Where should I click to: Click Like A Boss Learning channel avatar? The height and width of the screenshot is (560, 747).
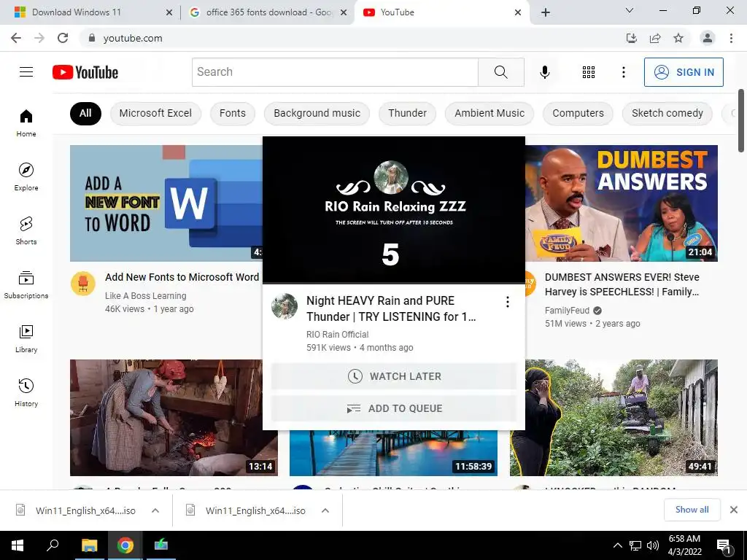tap(83, 284)
